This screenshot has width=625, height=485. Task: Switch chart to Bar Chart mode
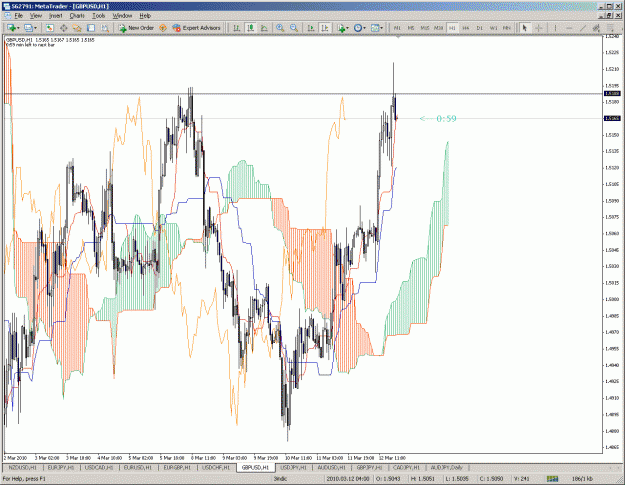[236, 28]
